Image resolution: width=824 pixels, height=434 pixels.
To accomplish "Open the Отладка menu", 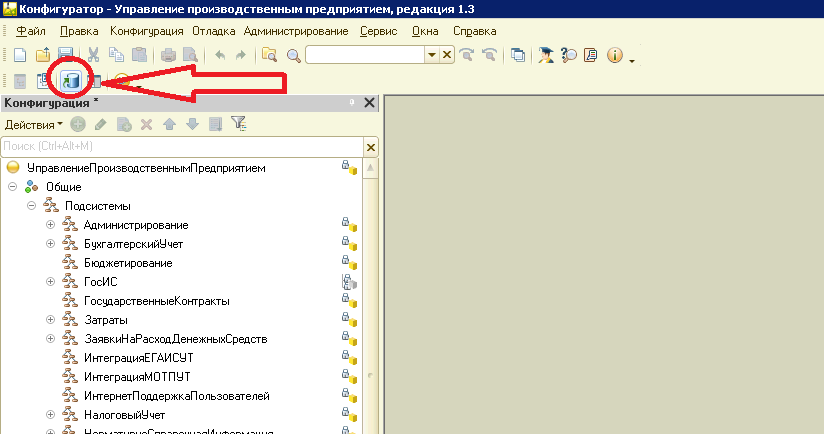I will coord(213,32).
